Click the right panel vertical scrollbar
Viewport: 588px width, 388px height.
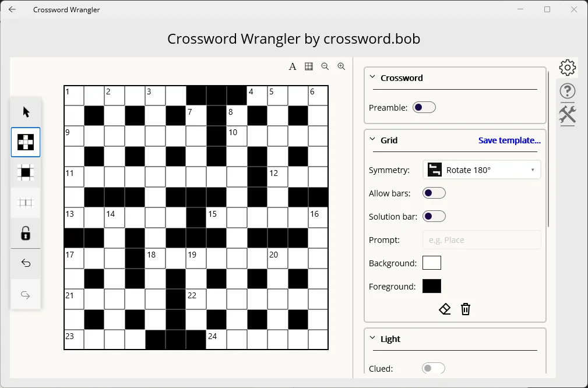548,148
